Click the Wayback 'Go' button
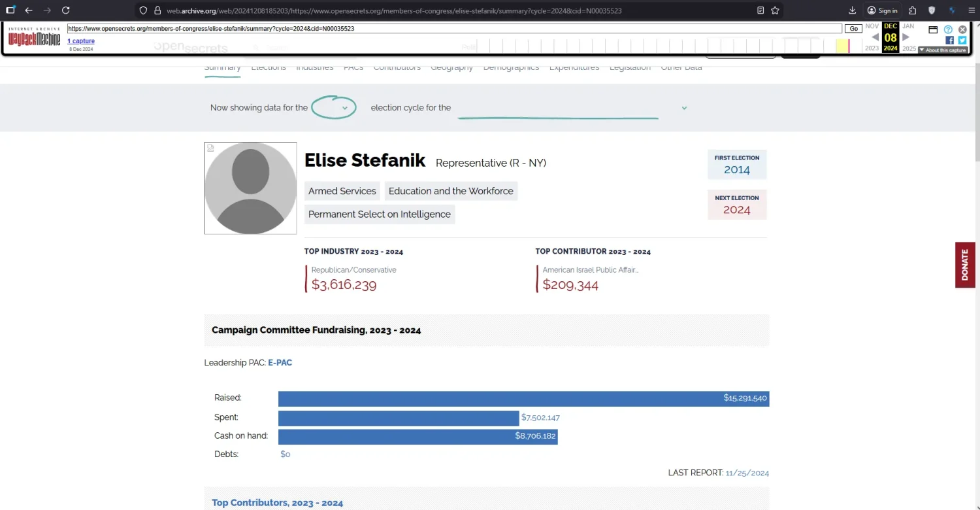This screenshot has width=980, height=510. 853,29
